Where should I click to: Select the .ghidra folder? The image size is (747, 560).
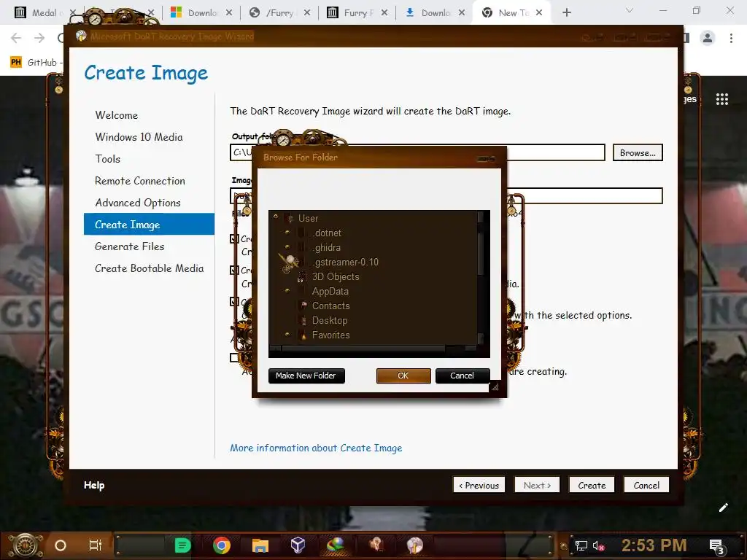tap(326, 248)
